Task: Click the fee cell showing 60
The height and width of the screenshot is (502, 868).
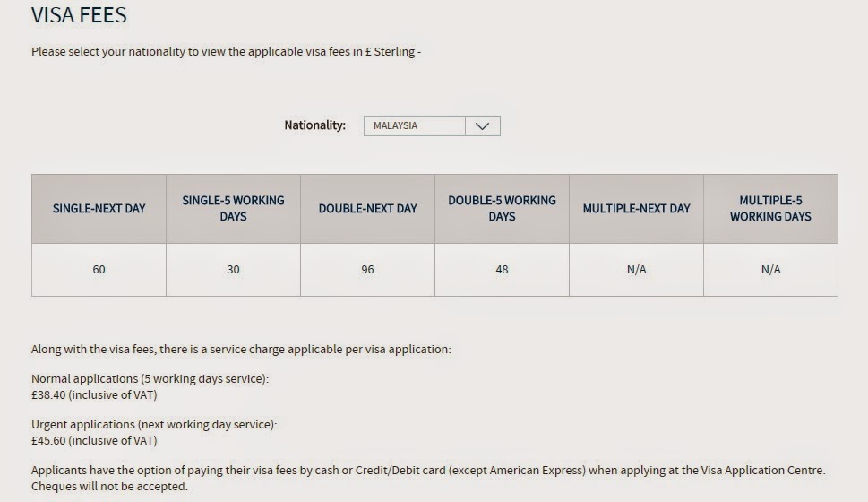Action: (99, 270)
